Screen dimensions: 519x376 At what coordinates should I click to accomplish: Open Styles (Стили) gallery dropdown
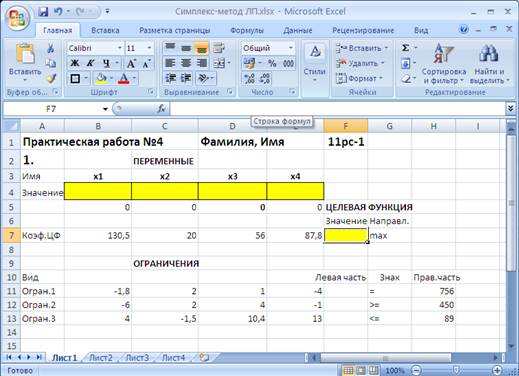pos(314,64)
